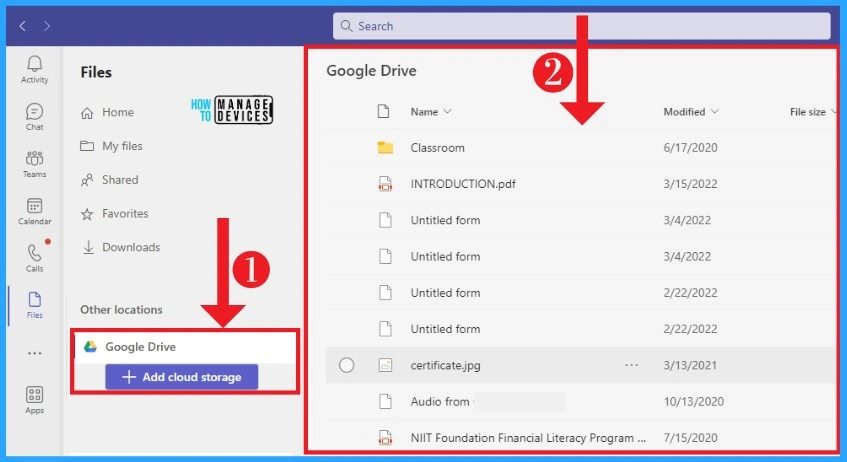Image resolution: width=847 pixels, height=462 pixels.
Task: Click the Classroom folder icon
Action: pos(385,148)
